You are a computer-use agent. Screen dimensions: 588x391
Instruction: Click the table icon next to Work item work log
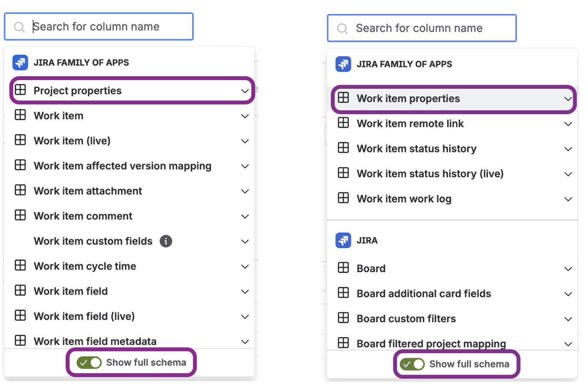(x=344, y=199)
